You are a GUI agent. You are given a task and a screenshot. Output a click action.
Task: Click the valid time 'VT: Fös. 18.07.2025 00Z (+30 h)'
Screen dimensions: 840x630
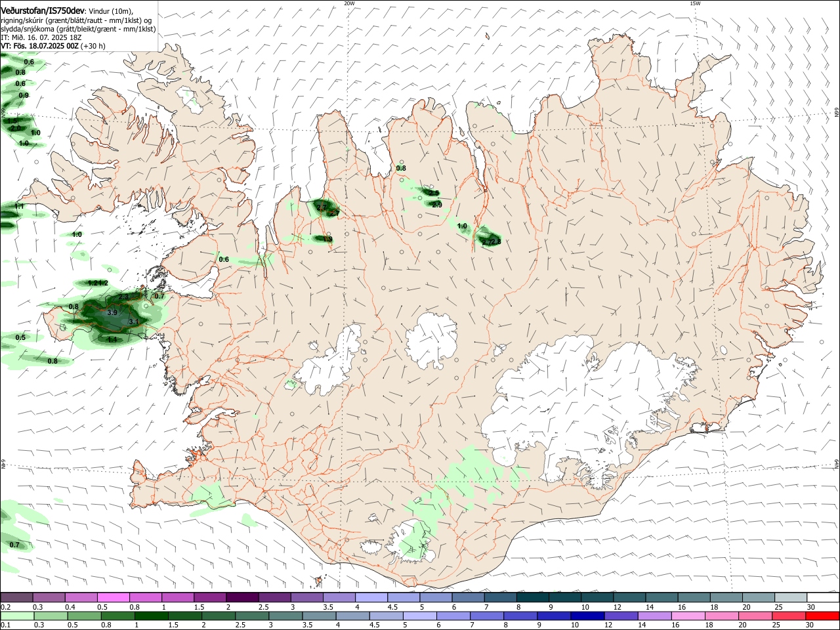point(52,47)
